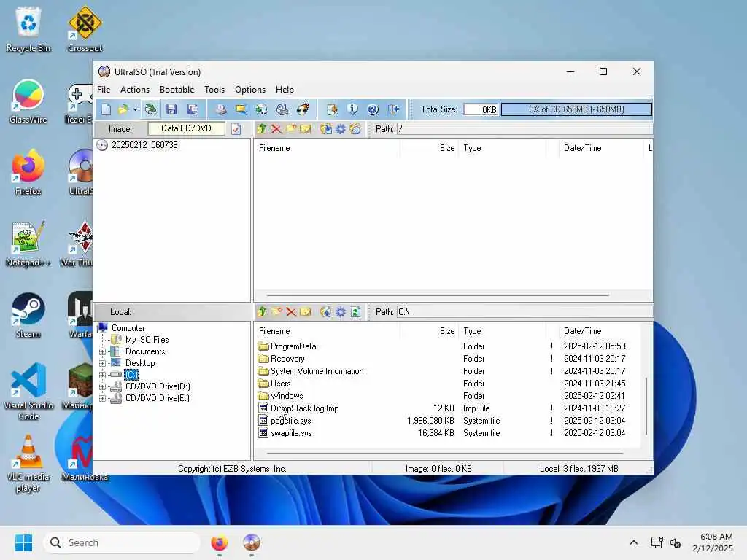Image resolution: width=747 pixels, height=560 pixels.
Task: Click the red X Delete icon in image toolbar
Action: click(276, 129)
